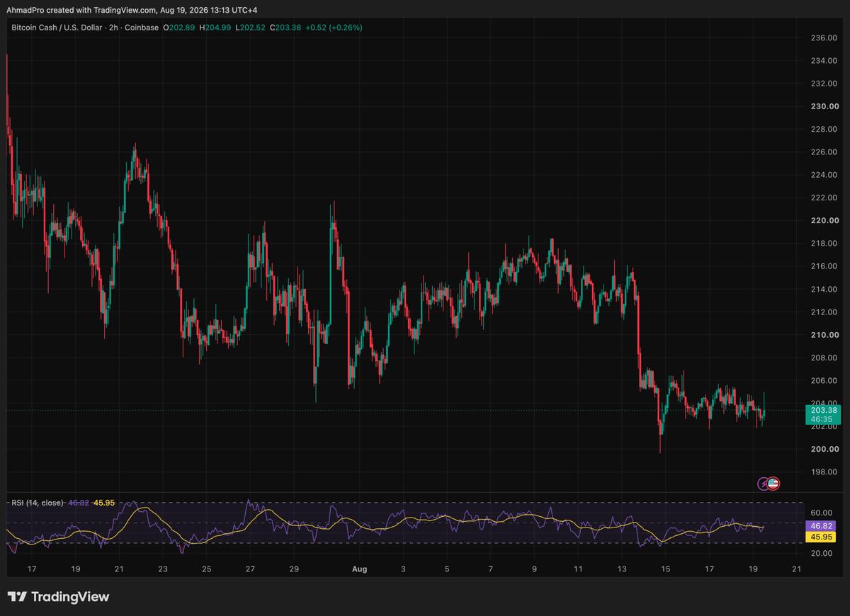Click the 232.00 price scale label
The image size is (850, 616).
pyautogui.click(x=824, y=84)
